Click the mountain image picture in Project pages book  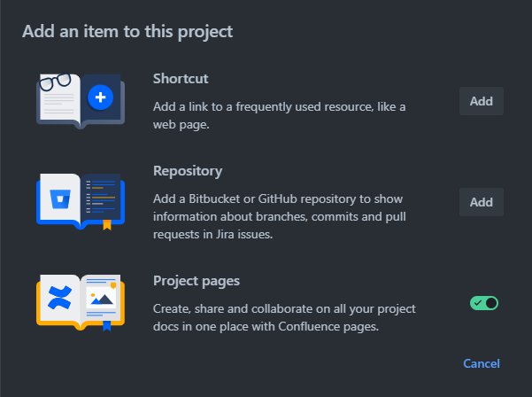(101, 298)
